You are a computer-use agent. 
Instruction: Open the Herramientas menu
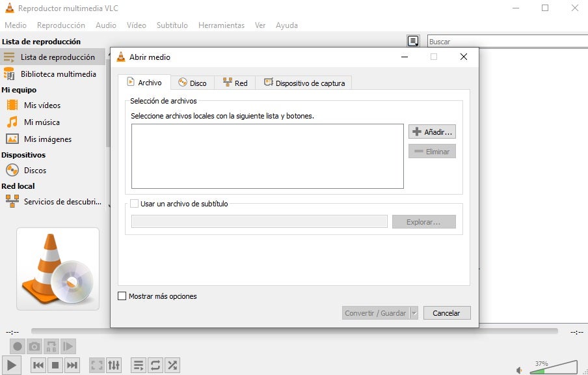pos(221,25)
